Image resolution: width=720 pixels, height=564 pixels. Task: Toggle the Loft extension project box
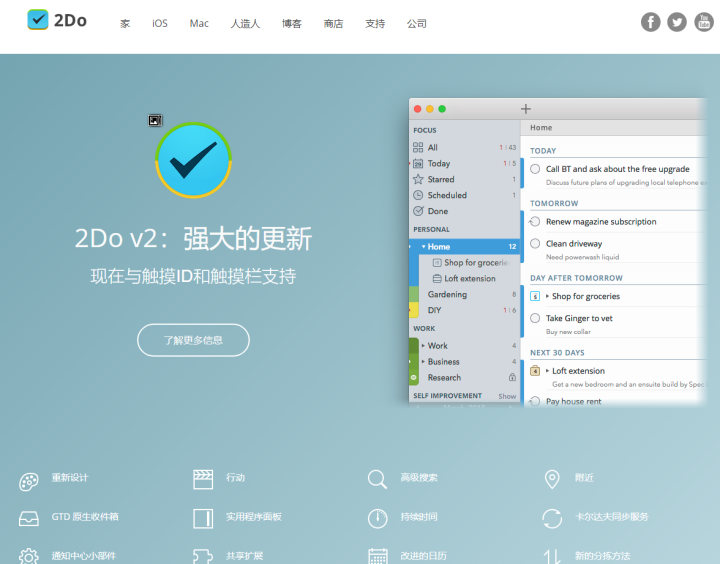tap(535, 371)
